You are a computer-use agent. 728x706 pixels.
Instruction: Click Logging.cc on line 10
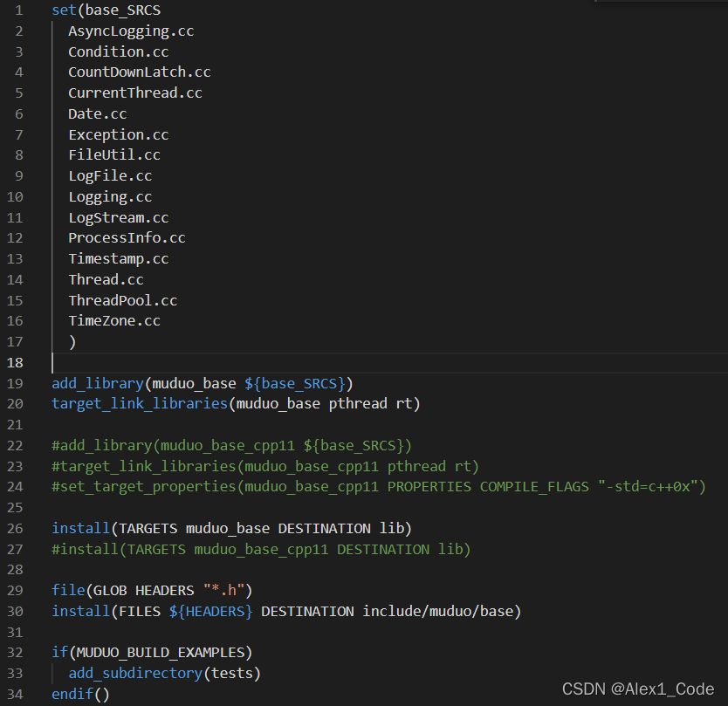pos(110,197)
